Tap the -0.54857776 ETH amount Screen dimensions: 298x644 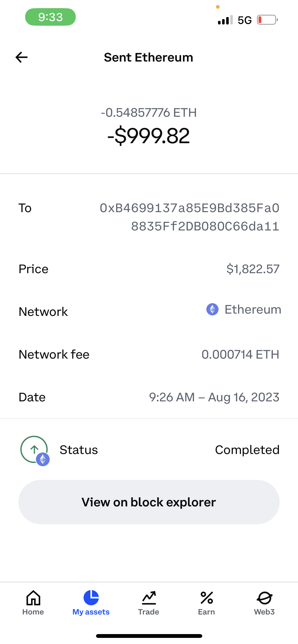pos(149,112)
